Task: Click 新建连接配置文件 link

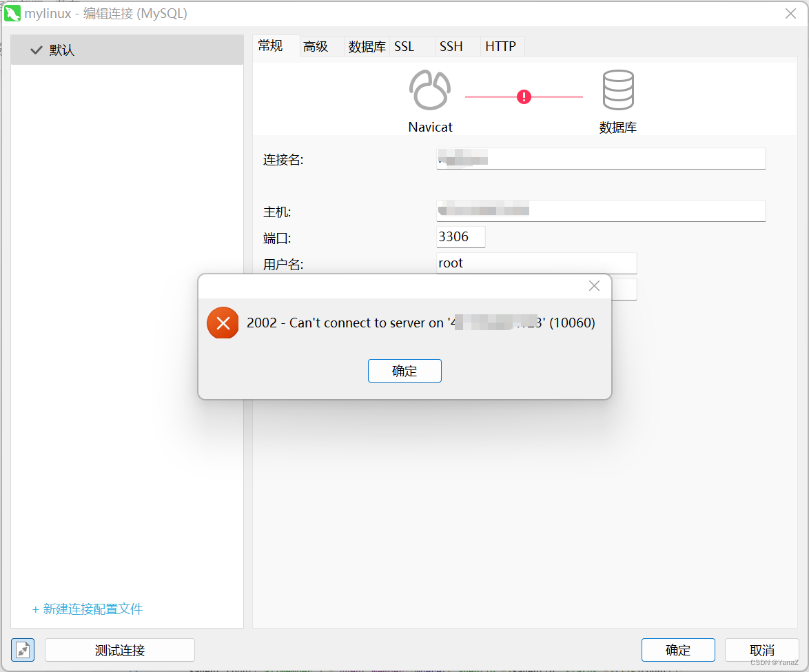Action: (88, 609)
